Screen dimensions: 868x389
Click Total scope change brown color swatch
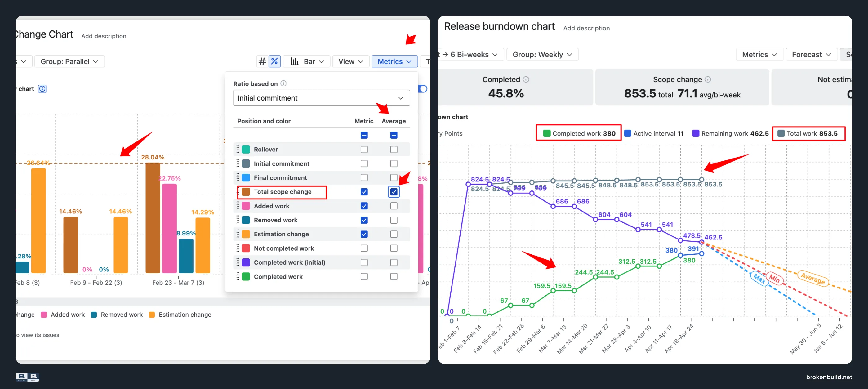click(x=246, y=192)
